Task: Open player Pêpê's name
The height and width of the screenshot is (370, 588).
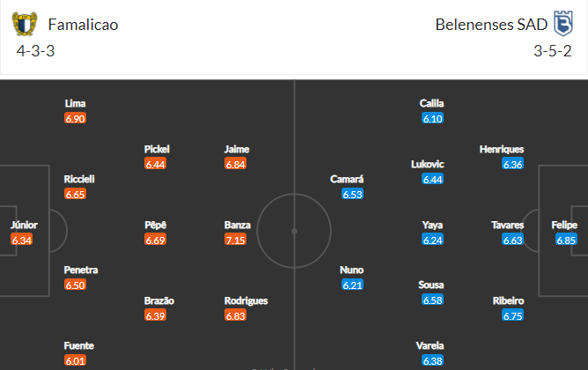Action: [155, 225]
